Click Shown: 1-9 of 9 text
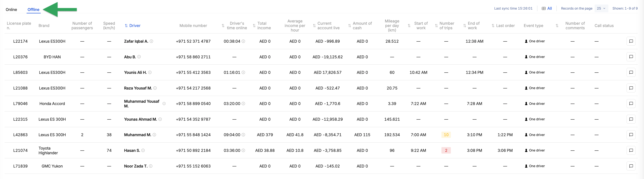Image resolution: width=644 pixels, height=179 pixels. 625,9
